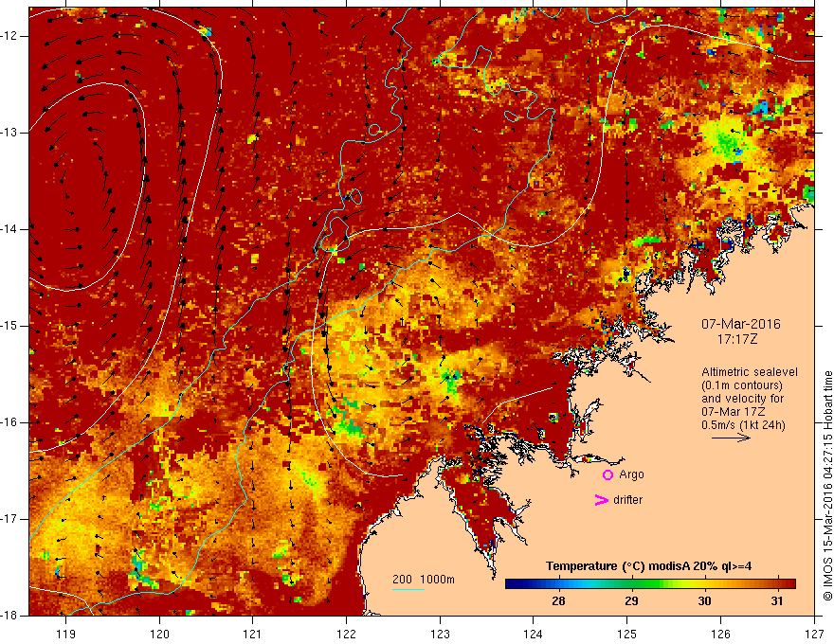Click the 122 longitude axis label
The image size is (834, 644).
pos(346,634)
